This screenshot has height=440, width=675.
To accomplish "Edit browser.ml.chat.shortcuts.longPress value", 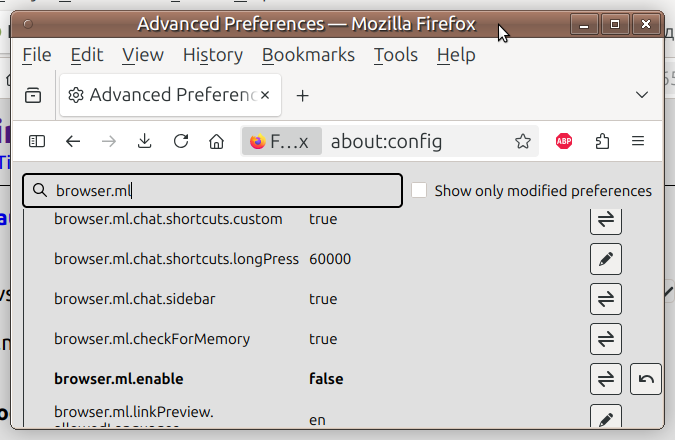I will [605, 259].
